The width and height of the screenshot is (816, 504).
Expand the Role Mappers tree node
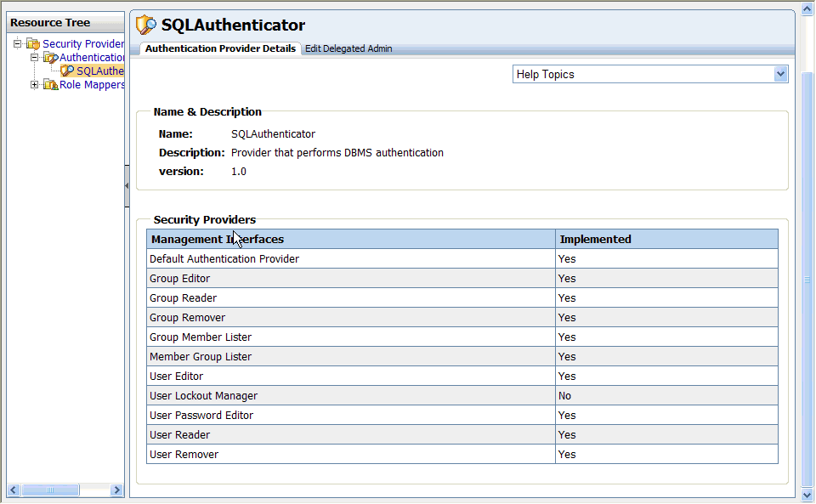coord(34,84)
